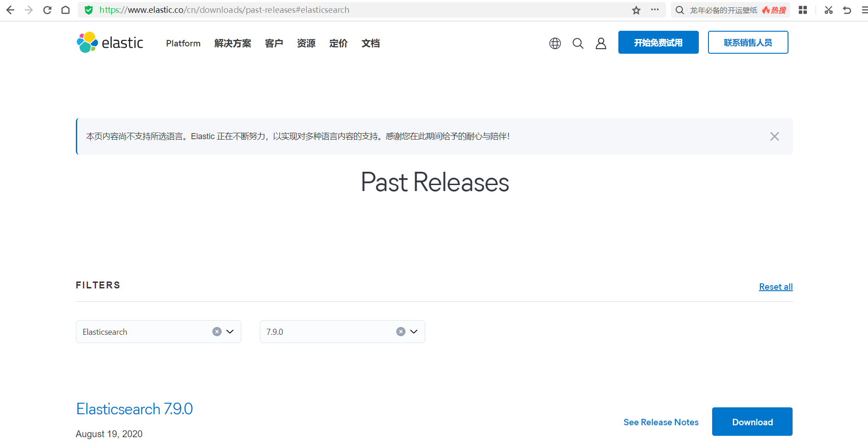868x445 pixels.
Task: Open the language globe selector
Action: [x=555, y=43]
